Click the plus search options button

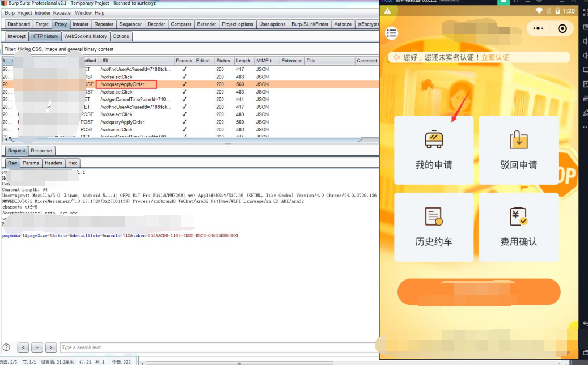point(37,347)
